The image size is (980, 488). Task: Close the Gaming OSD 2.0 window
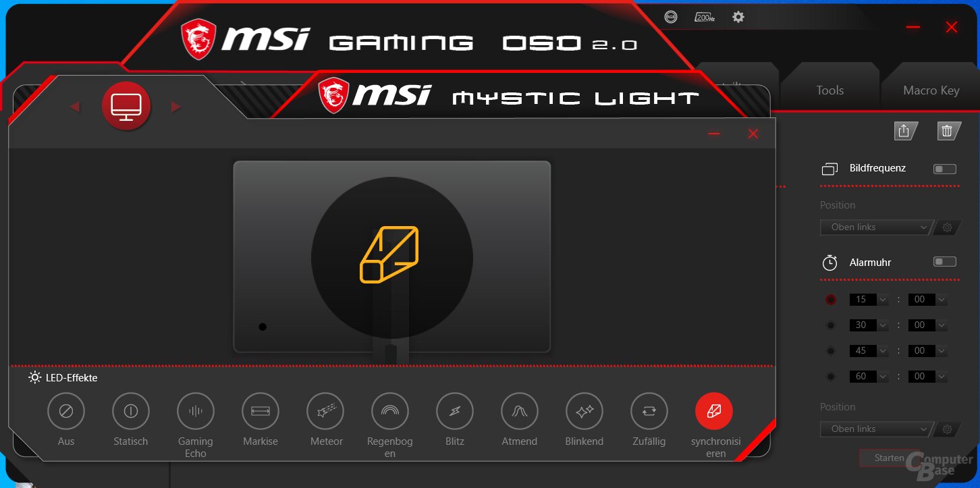point(952,27)
